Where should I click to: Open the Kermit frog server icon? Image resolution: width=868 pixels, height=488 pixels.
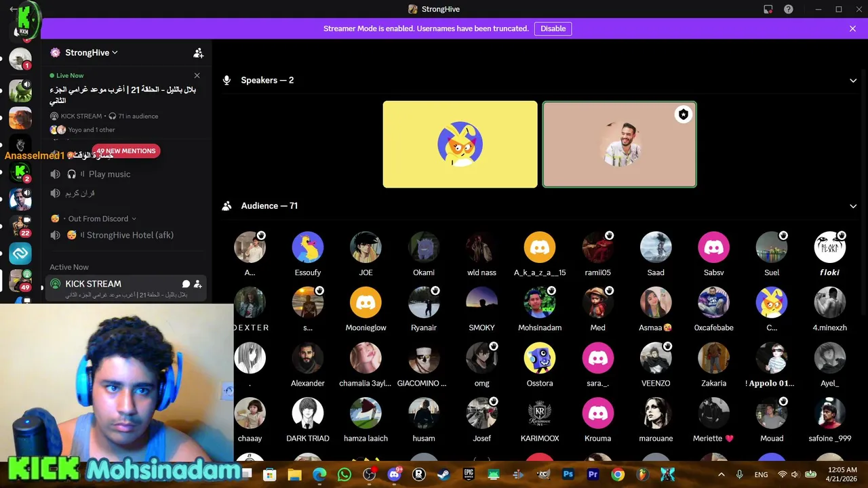(x=20, y=90)
